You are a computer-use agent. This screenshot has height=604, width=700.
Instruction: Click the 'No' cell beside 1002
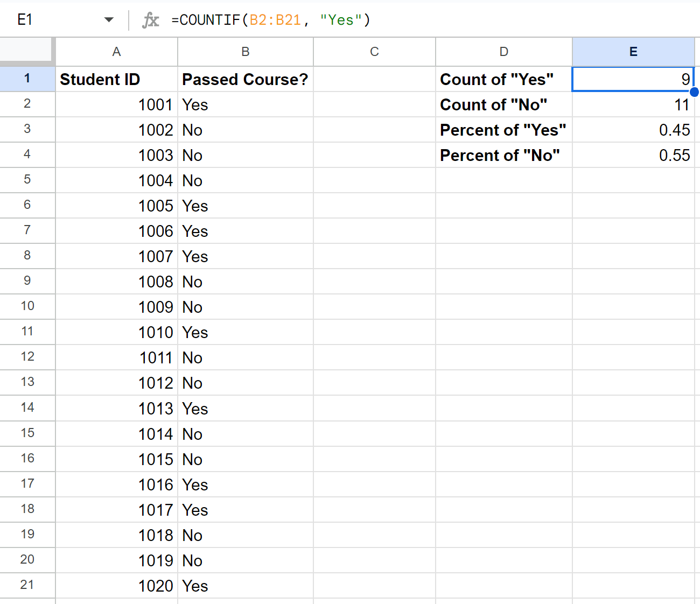[246, 130]
